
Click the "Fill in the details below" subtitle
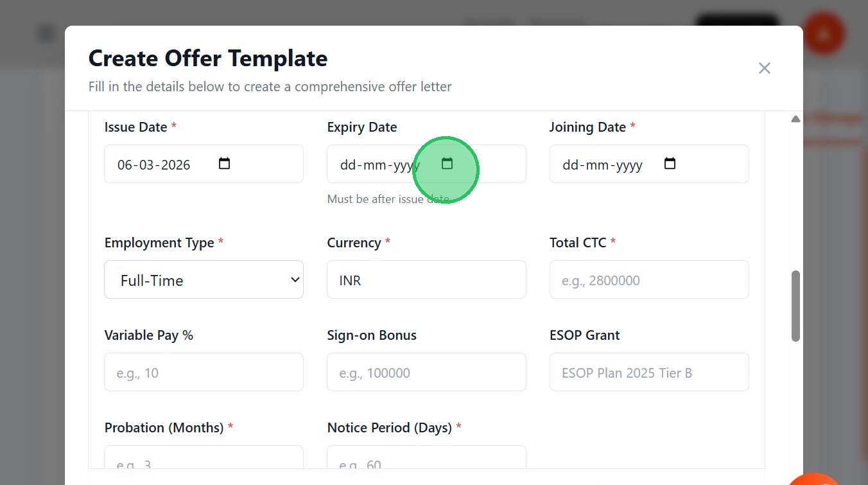pyautogui.click(x=270, y=87)
